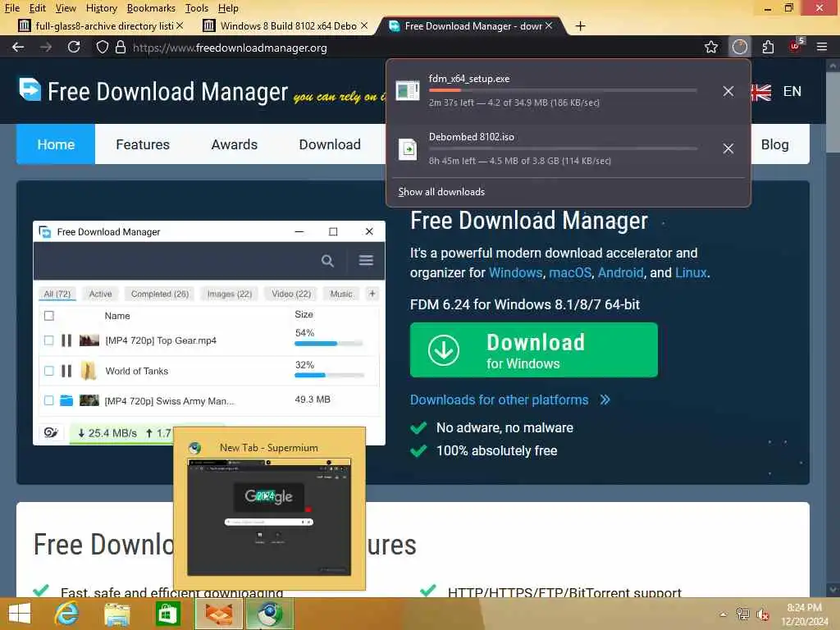The width and height of the screenshot is (840, 630).
Task: Show hidden tray icons arrow
Action: 723,614
